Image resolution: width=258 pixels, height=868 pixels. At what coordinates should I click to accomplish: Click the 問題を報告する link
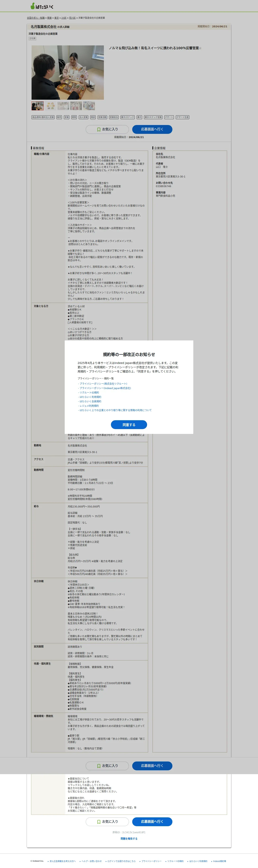pos(129,839)
